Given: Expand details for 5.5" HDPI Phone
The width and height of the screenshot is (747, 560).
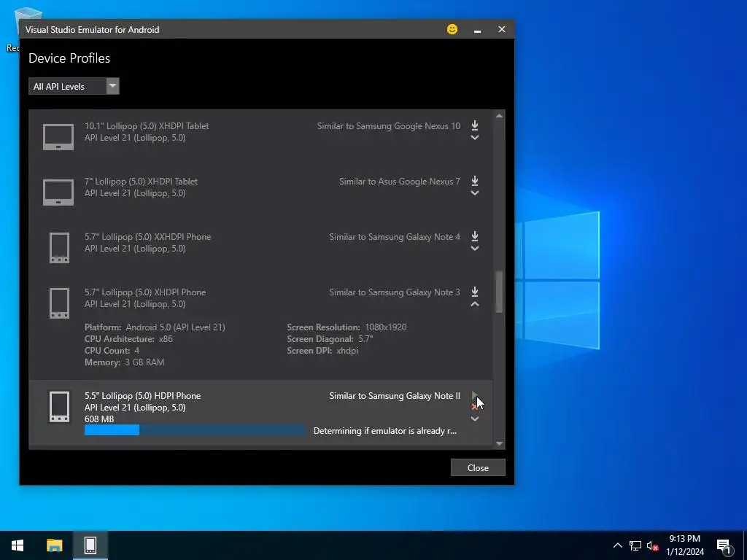Looking at the screenshot, I should point(474,419).
